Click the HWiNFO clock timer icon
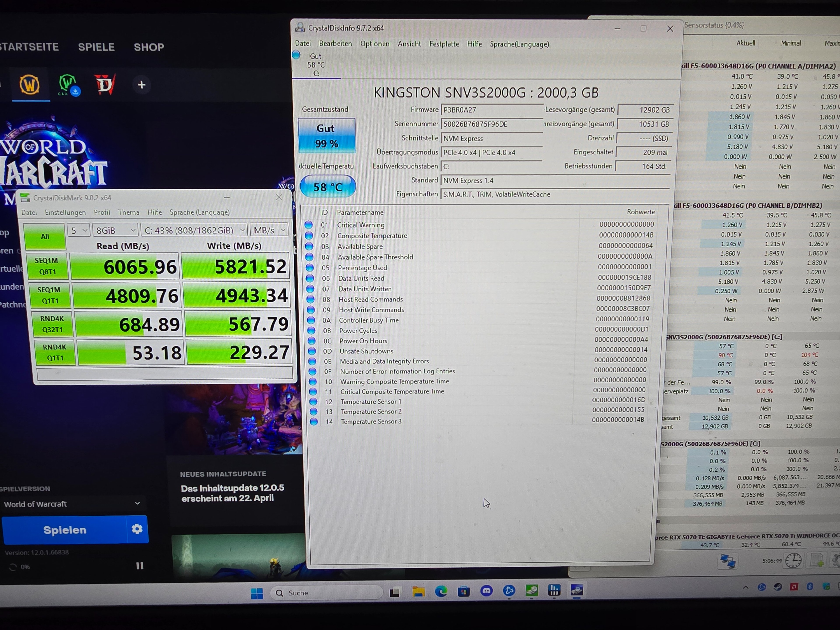The image size is (840, 630). pos(793,560)
